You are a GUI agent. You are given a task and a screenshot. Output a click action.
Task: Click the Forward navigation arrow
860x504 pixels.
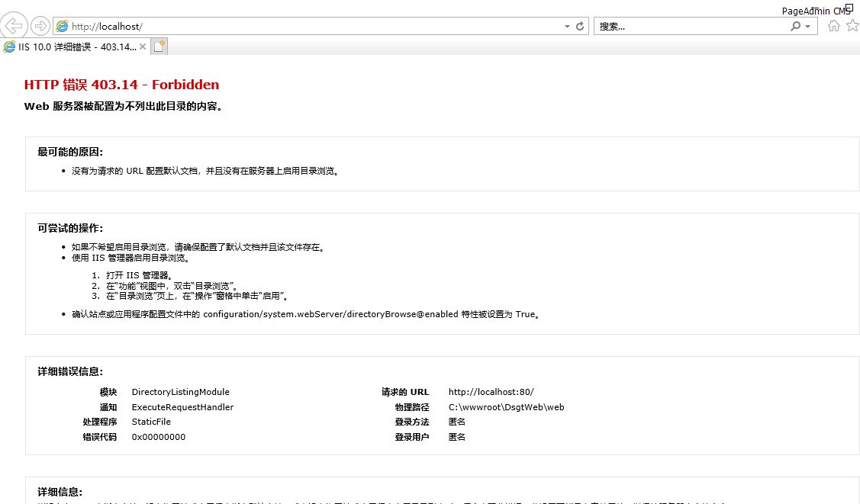tap(40, 26)
